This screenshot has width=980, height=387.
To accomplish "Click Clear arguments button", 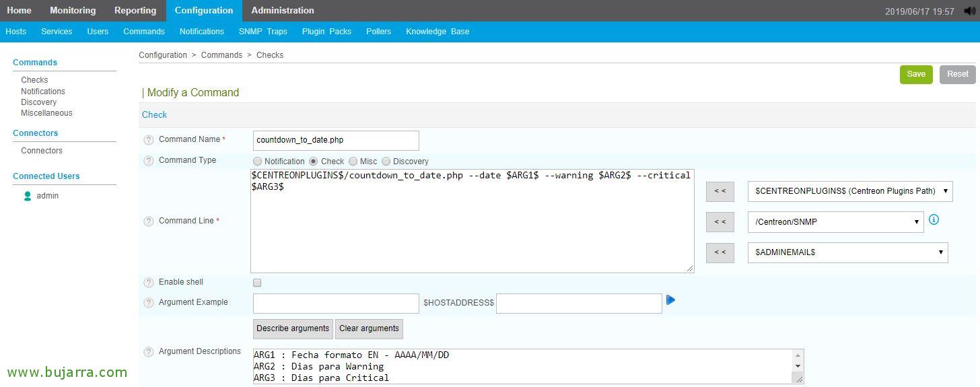I will [x=370, y=328].
